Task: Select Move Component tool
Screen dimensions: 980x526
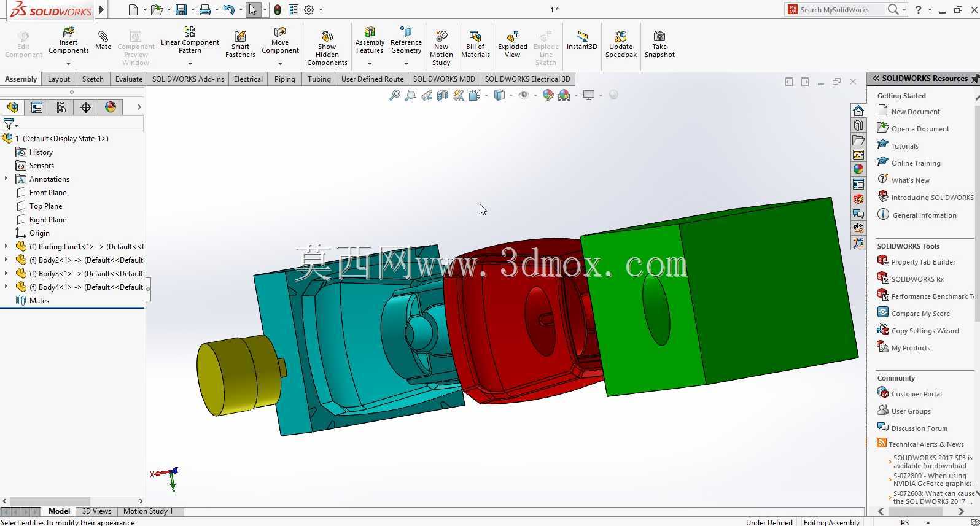Action: pos(280,41)
